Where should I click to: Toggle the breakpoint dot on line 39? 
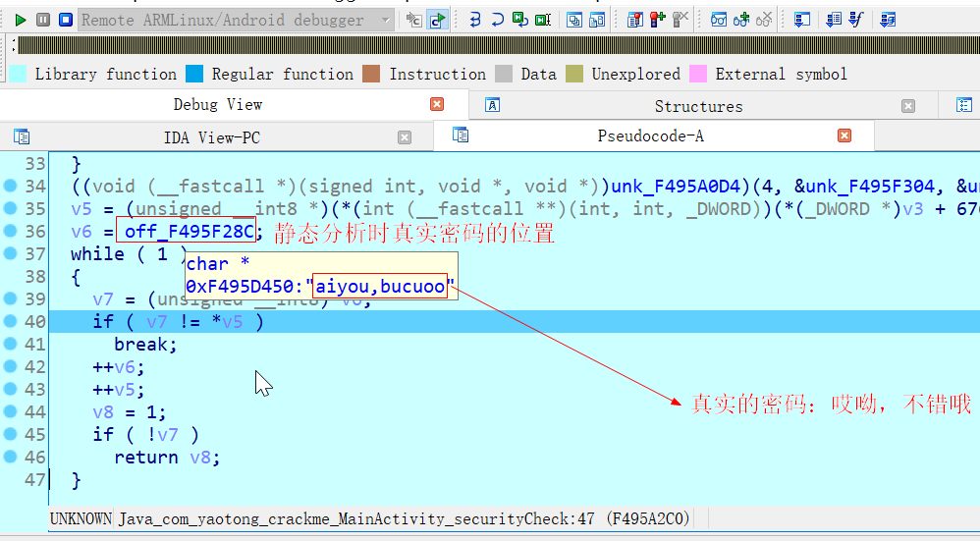[x=10, y=298]
